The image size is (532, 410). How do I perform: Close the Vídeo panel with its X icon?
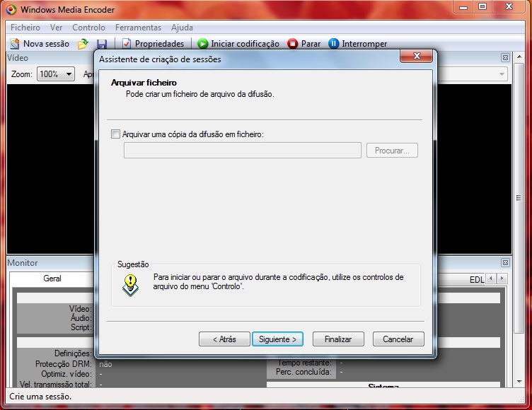tap(505, 58)
